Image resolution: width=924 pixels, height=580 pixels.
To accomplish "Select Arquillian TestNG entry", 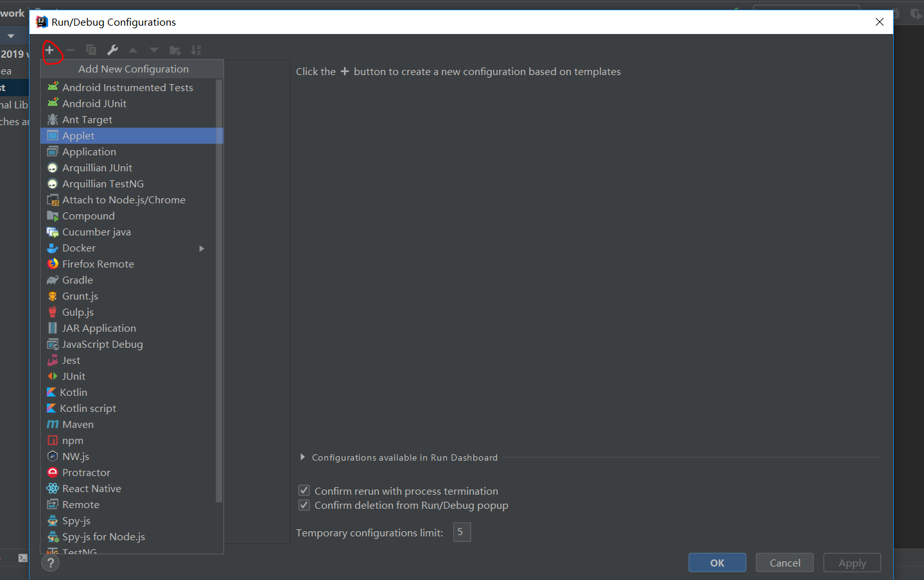I will pyautogui.click(x=132, y=183).
